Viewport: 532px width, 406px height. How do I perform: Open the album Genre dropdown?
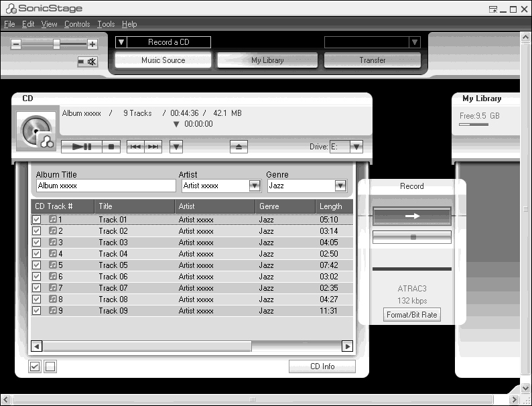(340, 186)
